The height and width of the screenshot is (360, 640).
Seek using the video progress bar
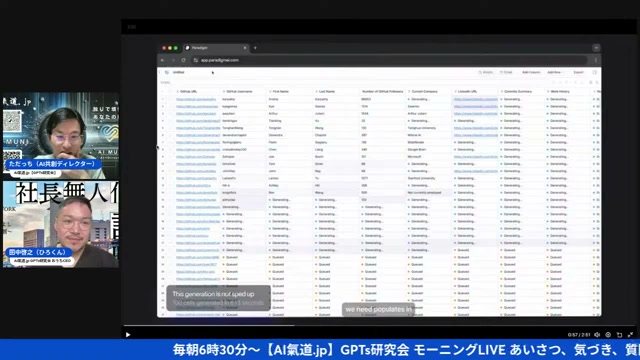point(379,326)
